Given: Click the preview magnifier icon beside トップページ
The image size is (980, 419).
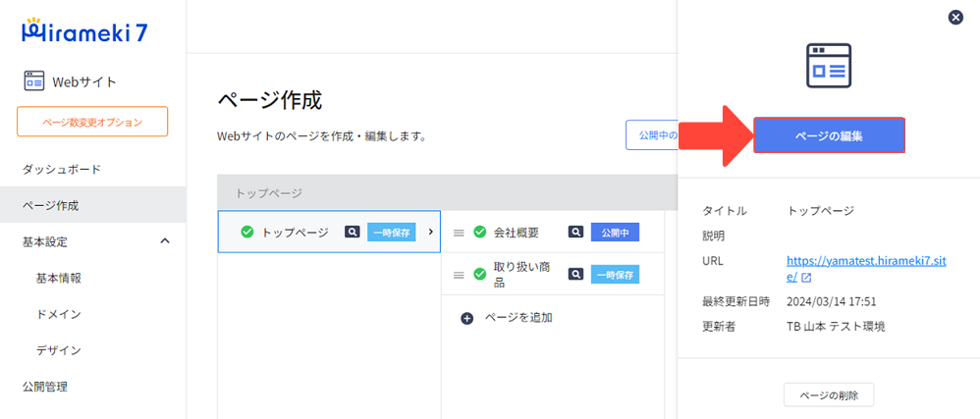Looking at the screenshot, I should pyautogui.click(x=353, y=233).
